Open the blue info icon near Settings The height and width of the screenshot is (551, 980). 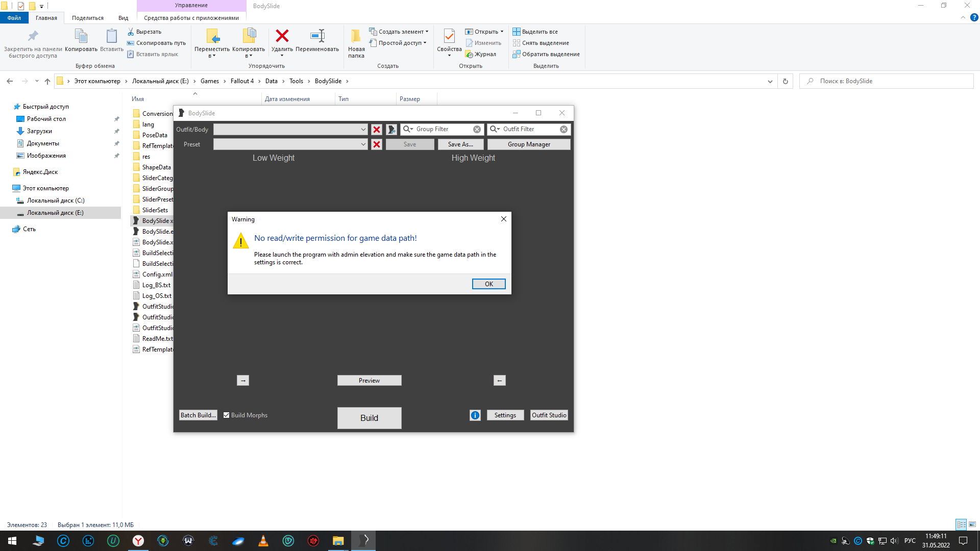[x=475, y=415]
